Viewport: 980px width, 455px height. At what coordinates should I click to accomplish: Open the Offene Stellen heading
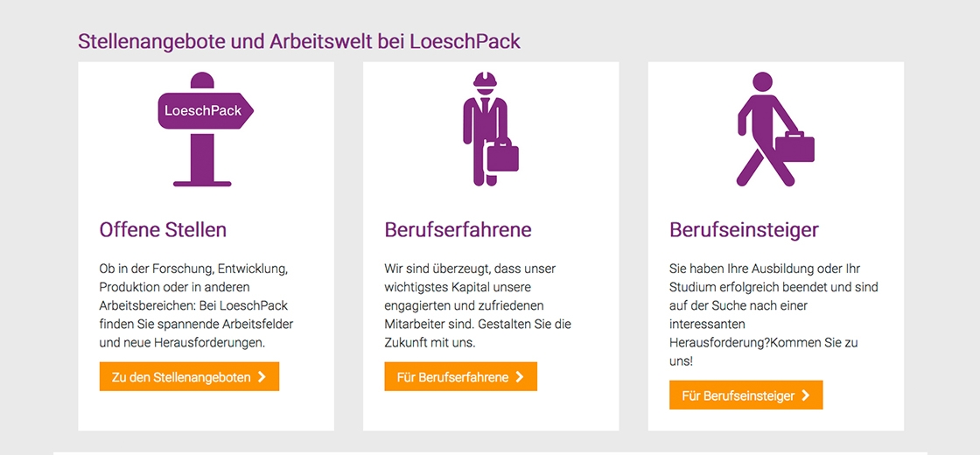click(x=163, y=230)
